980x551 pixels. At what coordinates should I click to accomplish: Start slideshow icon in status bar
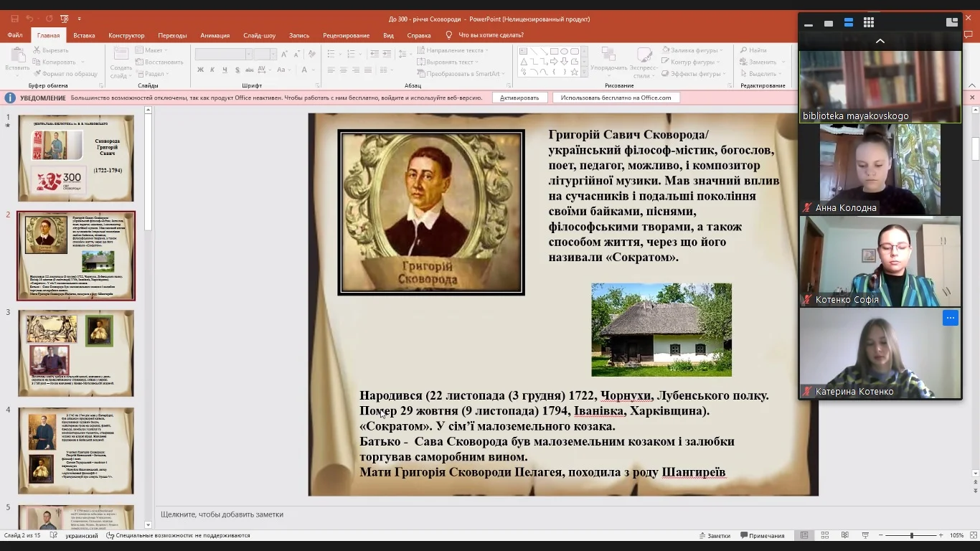pyautogui.click(x=865, y=535)
